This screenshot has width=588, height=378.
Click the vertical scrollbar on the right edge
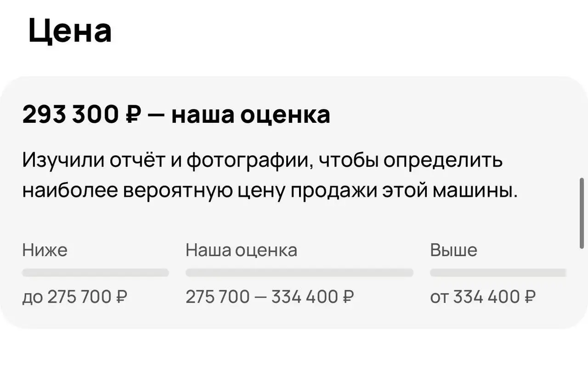tap(582, 213)
